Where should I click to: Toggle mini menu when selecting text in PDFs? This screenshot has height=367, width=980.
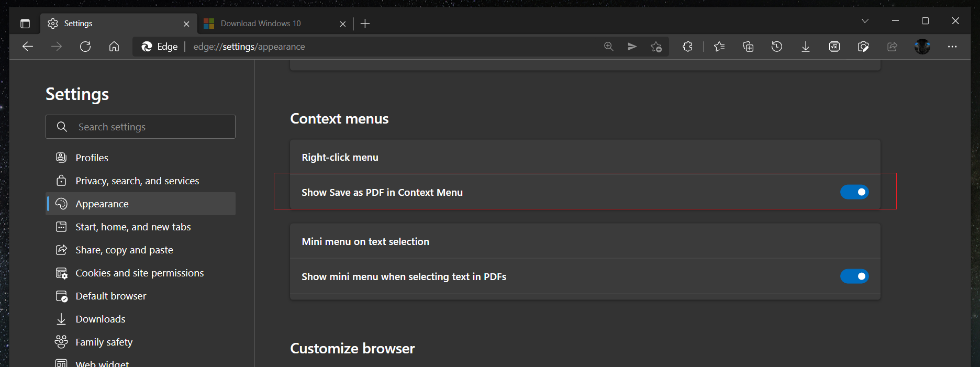click(x=854, y=276)
